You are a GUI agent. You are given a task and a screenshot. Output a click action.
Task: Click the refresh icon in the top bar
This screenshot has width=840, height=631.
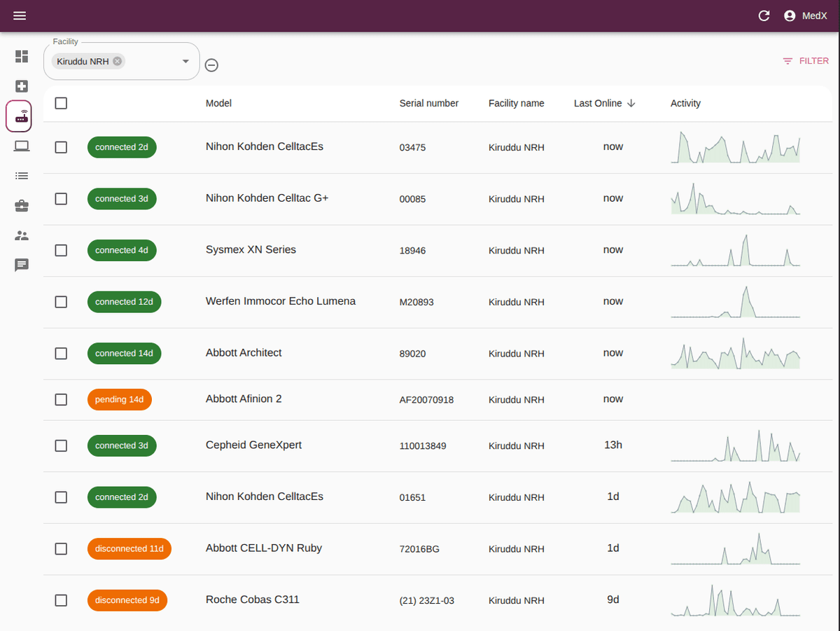point(764,15)
